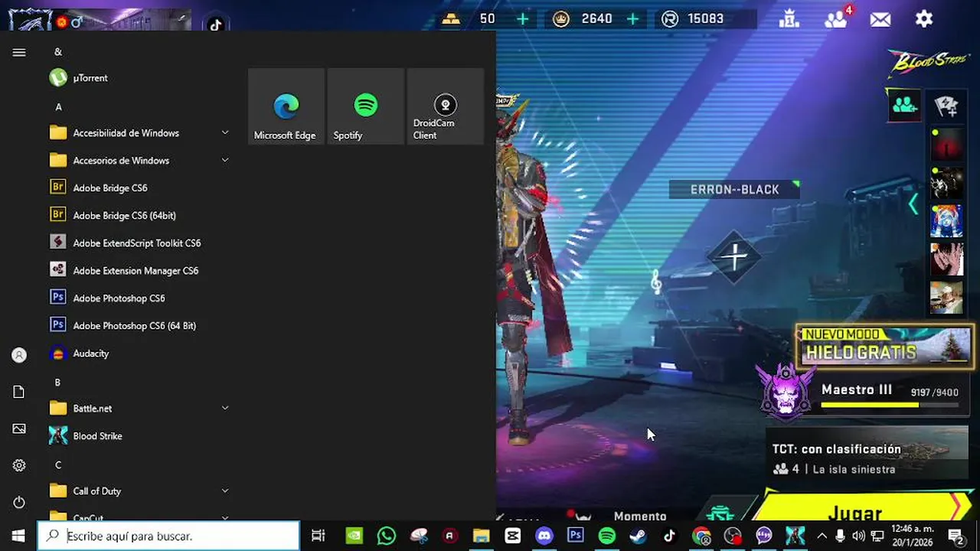The image size is (980, 551).
Task: Expand the Call of Duty folder
Action: (x=225, y=491)
